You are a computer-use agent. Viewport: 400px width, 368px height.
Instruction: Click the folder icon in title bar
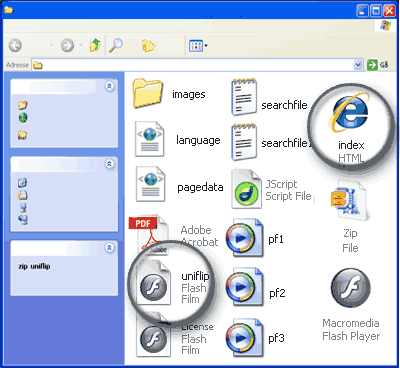pyautogui.click(x=9, y=10)
